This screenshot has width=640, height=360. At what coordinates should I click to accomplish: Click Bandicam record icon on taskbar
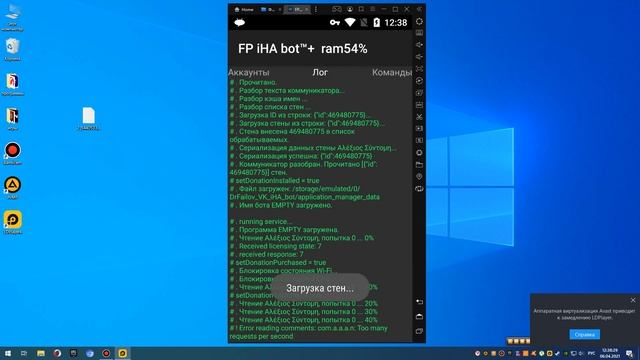pos(106,353)
